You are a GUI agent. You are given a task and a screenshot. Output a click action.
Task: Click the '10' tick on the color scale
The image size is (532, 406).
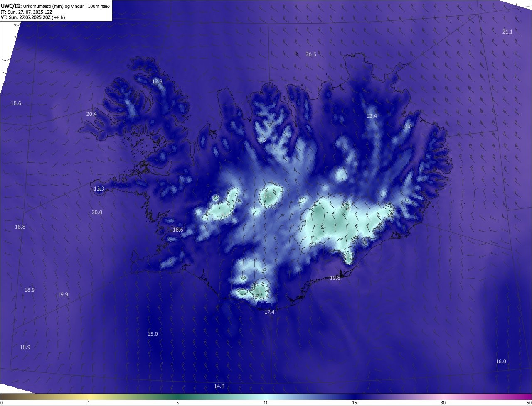(266, 403)
